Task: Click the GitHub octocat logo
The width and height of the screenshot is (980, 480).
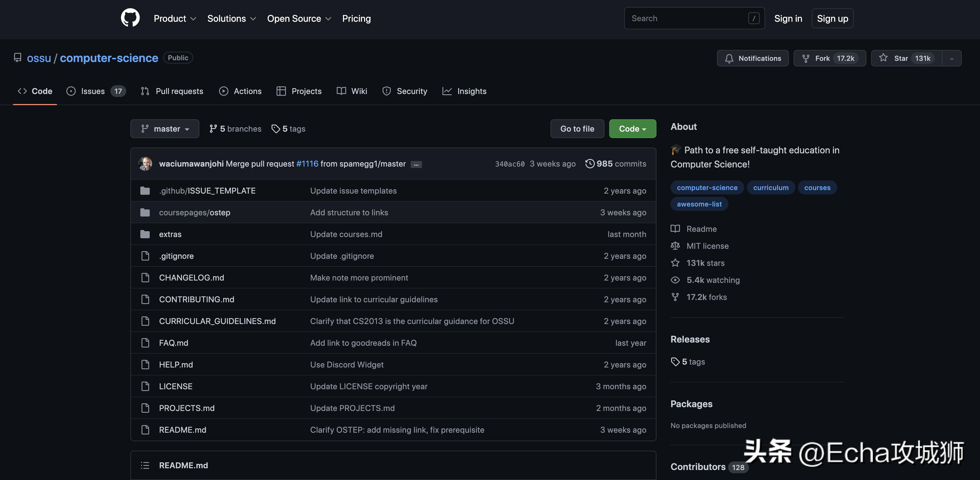Action: coord(130,18)
